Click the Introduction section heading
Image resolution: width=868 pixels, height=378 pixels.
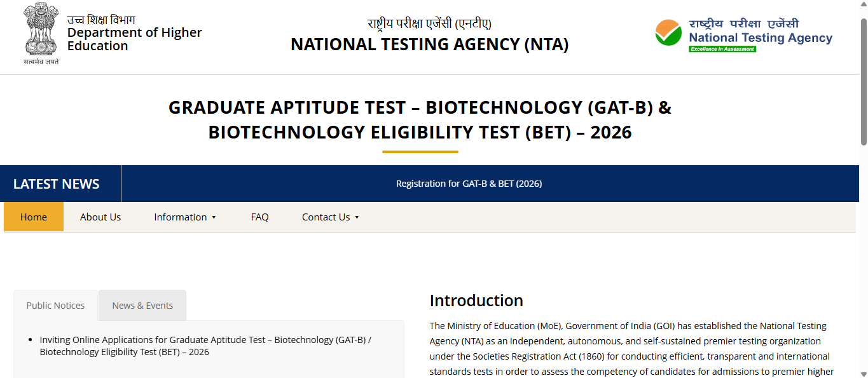tap(476, 300)
